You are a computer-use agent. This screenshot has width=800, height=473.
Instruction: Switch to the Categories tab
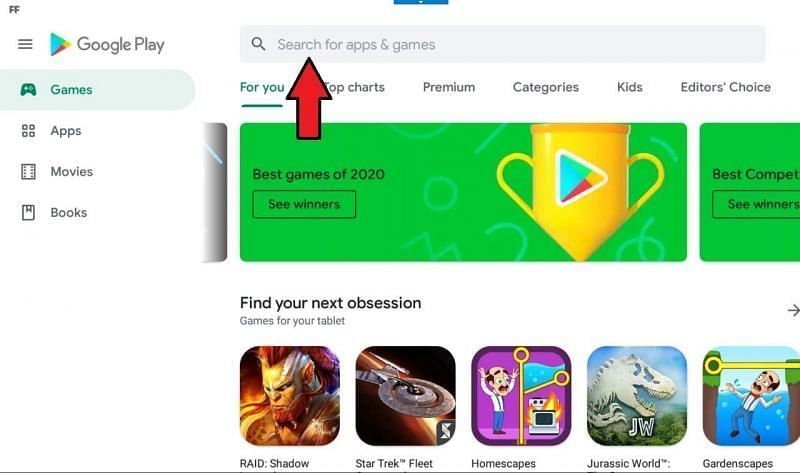click(x=546, y=87)
